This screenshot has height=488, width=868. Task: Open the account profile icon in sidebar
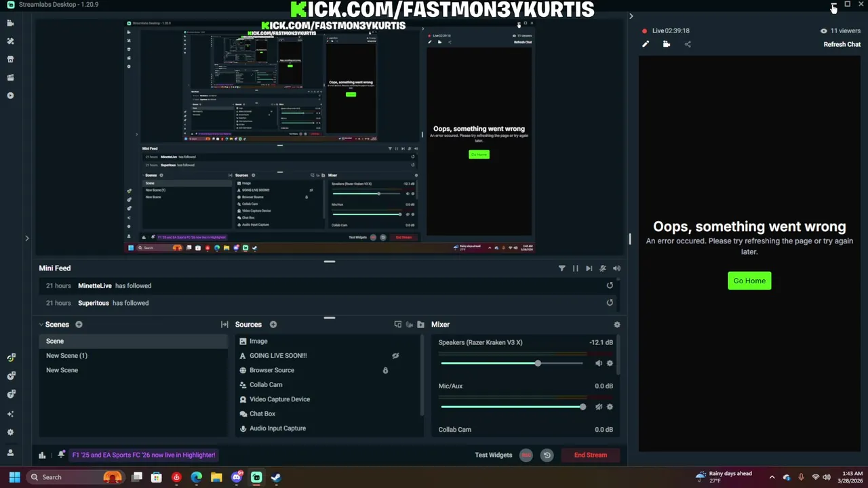(x=10, y=452)
